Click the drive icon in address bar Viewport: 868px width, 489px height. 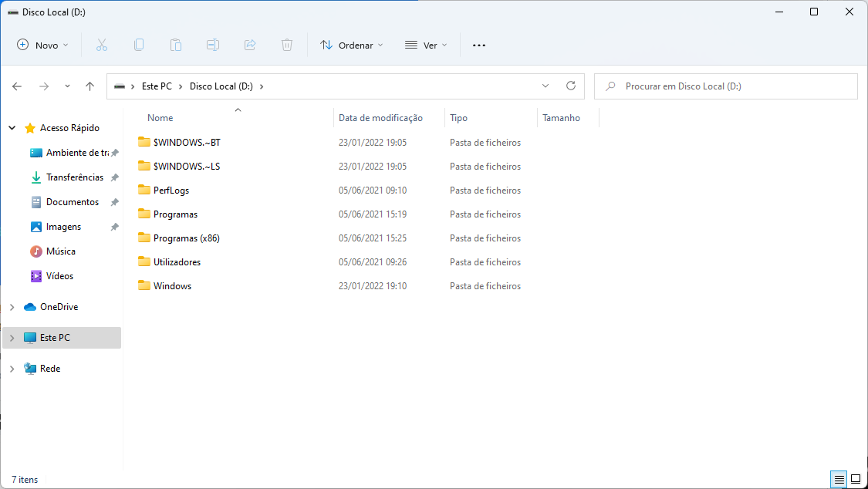point(119,86)
